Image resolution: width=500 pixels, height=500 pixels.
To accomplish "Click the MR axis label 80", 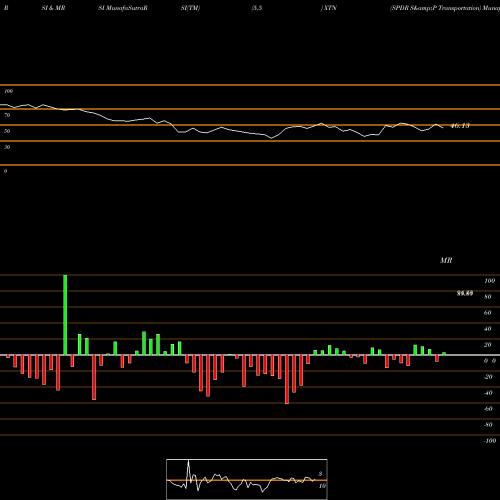I will tap(488, 297).
